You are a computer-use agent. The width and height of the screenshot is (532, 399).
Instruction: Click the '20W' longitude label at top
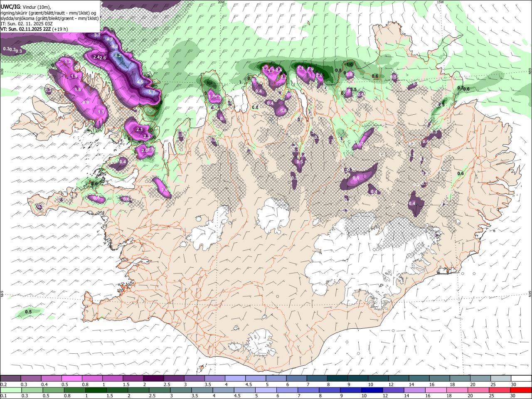(221, 2)
